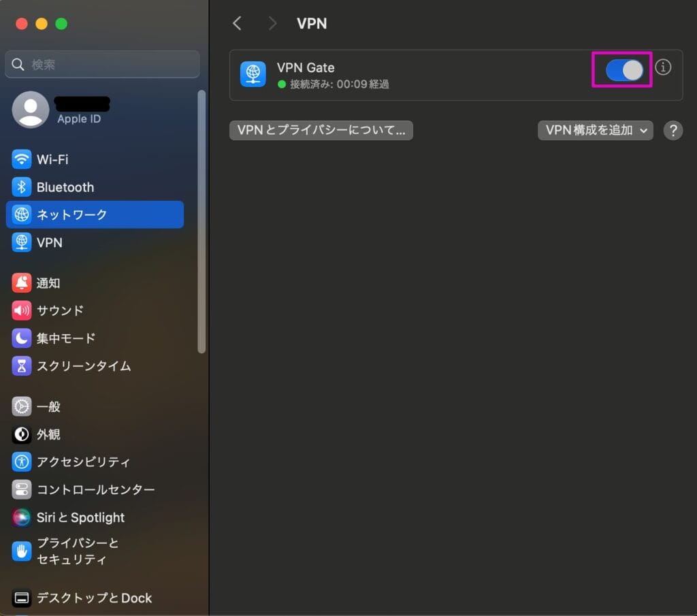
Task: Click the コントロールセンター switches icon
Action: click(21, 489)
